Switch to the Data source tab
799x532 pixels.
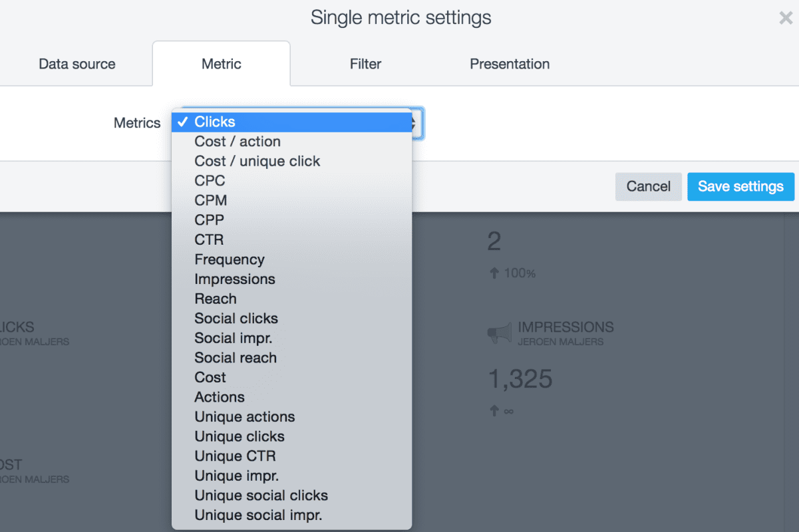(77, 64)
